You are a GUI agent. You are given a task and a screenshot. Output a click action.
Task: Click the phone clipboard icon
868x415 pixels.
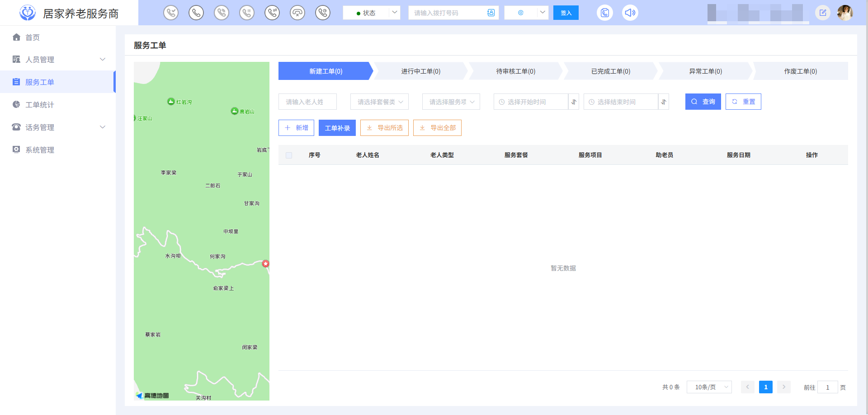click(605, 13)
